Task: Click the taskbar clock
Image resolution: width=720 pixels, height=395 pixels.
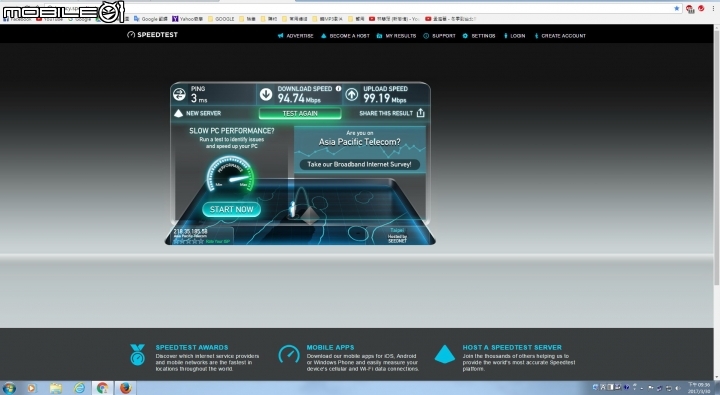Action: coord(699,388)
